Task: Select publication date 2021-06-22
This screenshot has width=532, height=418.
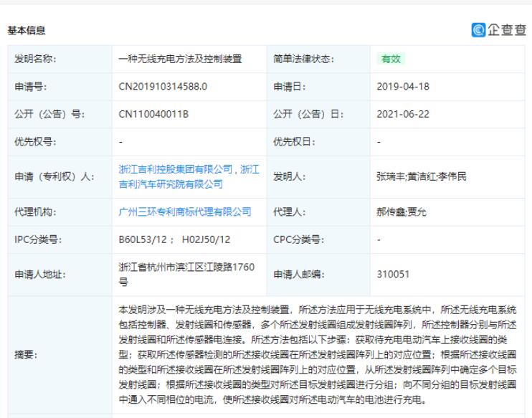Action: point(403,114)
